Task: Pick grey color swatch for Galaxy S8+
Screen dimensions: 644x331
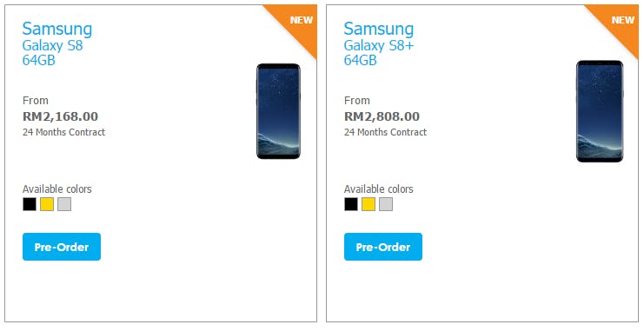Action: tap(386, 204)
